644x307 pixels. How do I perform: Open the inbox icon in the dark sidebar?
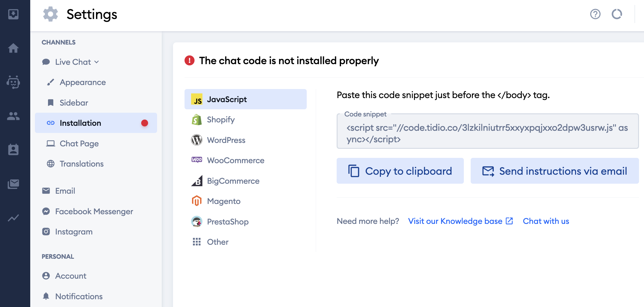pos(13,14)
